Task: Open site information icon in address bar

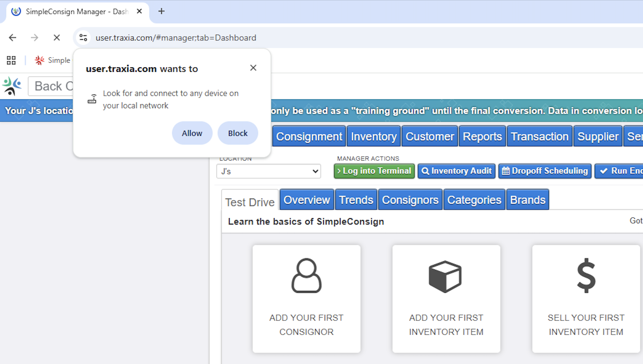Action: click(x=83, y=37)
